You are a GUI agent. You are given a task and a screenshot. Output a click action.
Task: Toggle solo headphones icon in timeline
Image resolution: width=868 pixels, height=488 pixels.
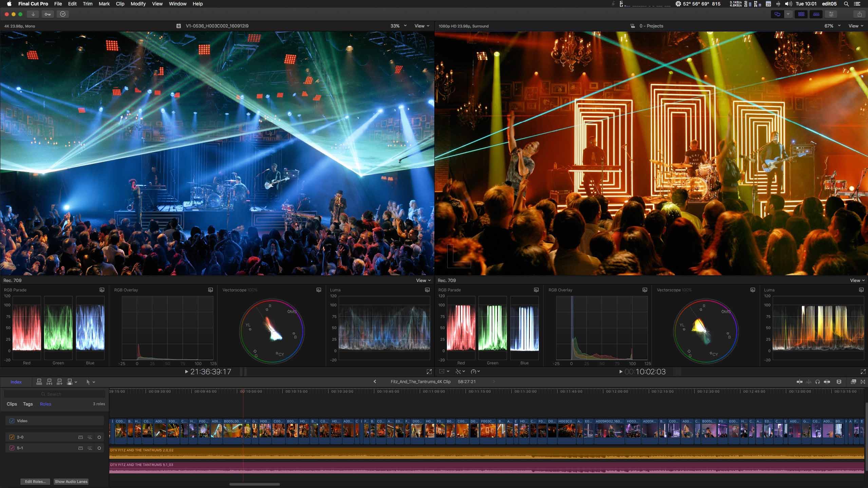pyautogui.click(x=817, y=382)
